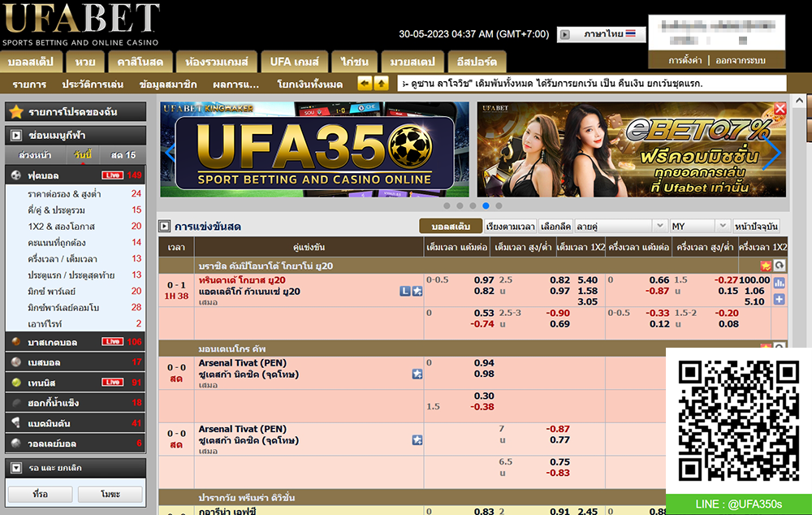The image size is (812, 515).
Task: Click the soccer ball icon next to ฟุตบอล
Action: point(16,175)
